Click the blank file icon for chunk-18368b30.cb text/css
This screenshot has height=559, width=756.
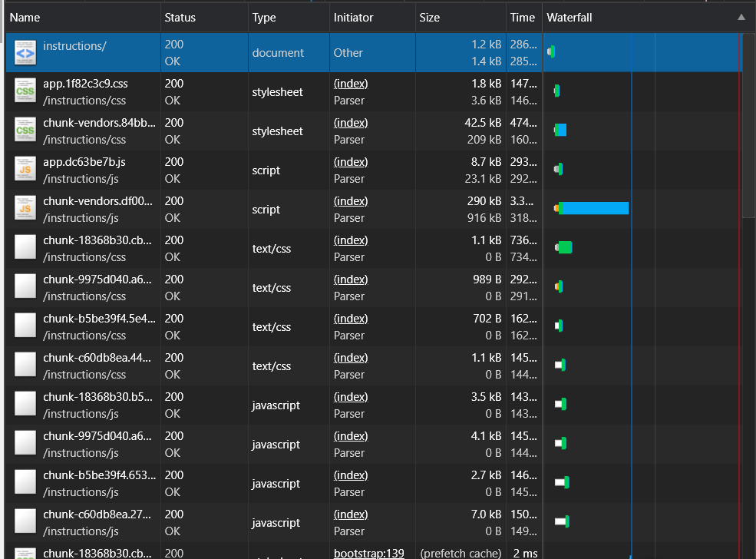click(25, 248)
